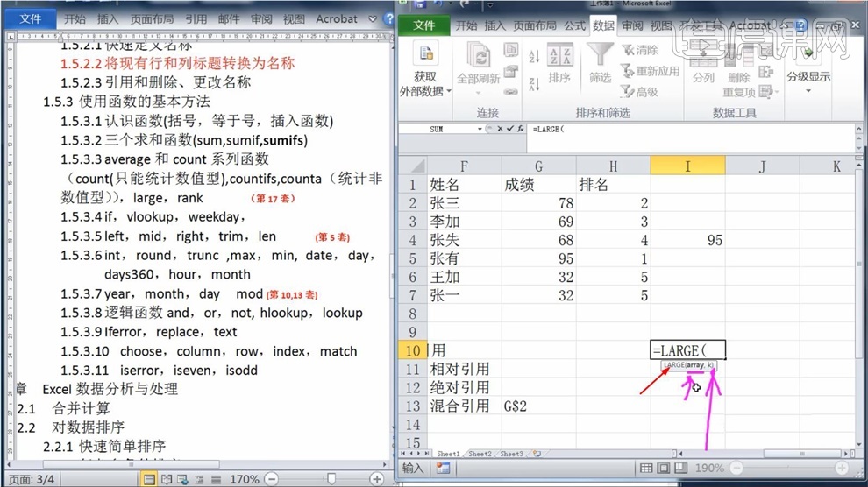This screenshot has width=868, height=487.
Task: Zoom out in Word with minus button
Action: pos(272,479)
